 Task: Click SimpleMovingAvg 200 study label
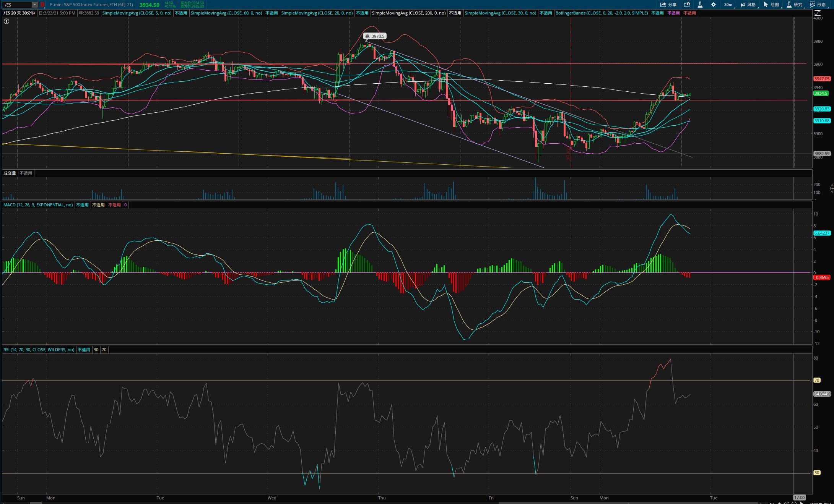point(408,13)
